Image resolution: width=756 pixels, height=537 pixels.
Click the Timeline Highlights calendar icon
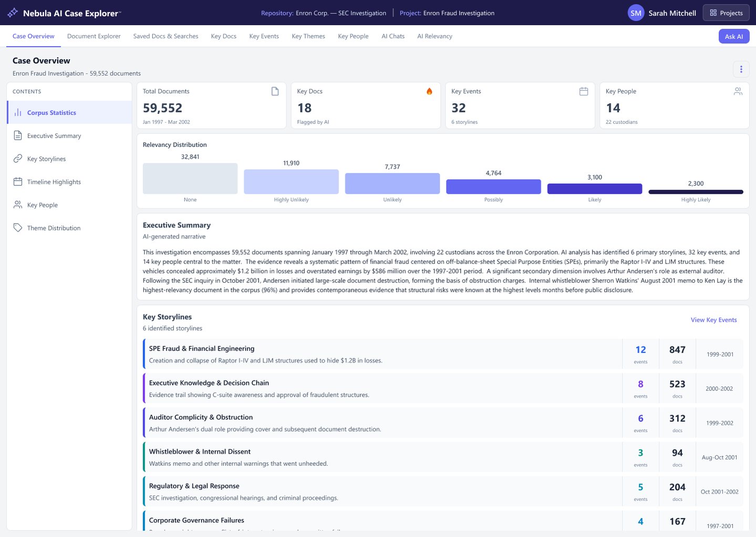pos(18,182)
